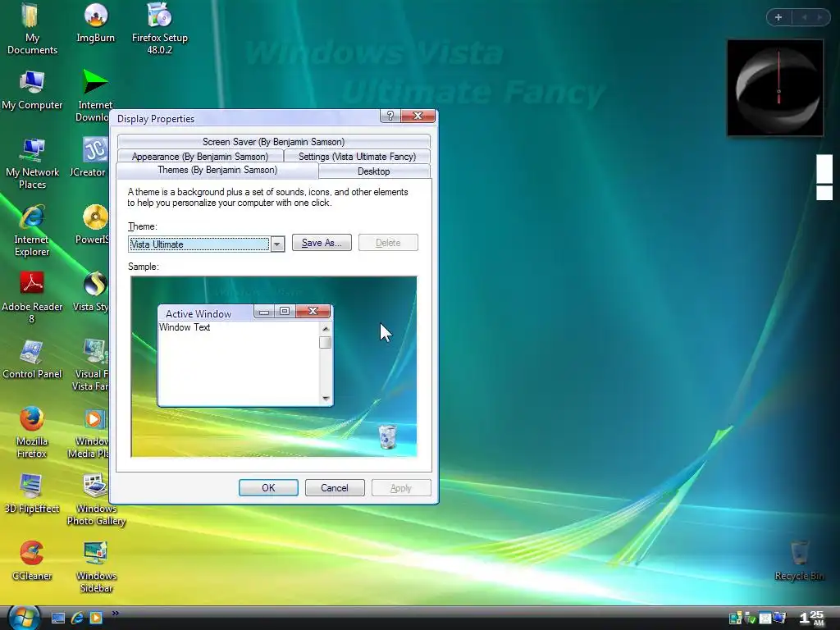Click the Cancel button
This screenshot has height=630, width=840.
coord(335,488)
